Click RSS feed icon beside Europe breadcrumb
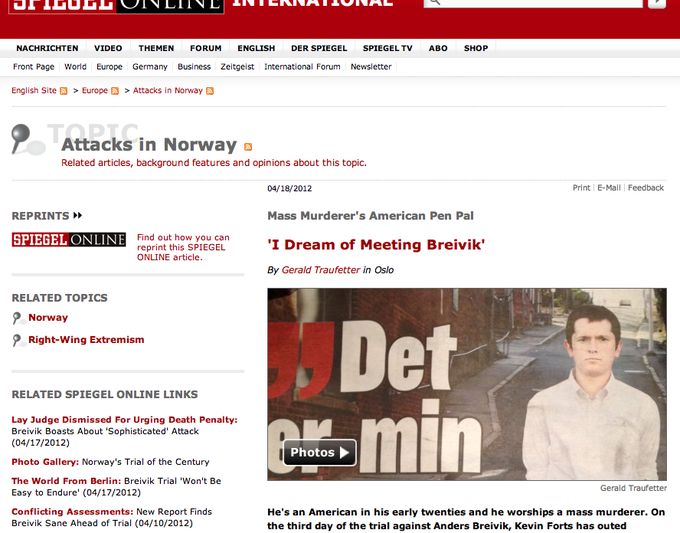 [115, 91]
